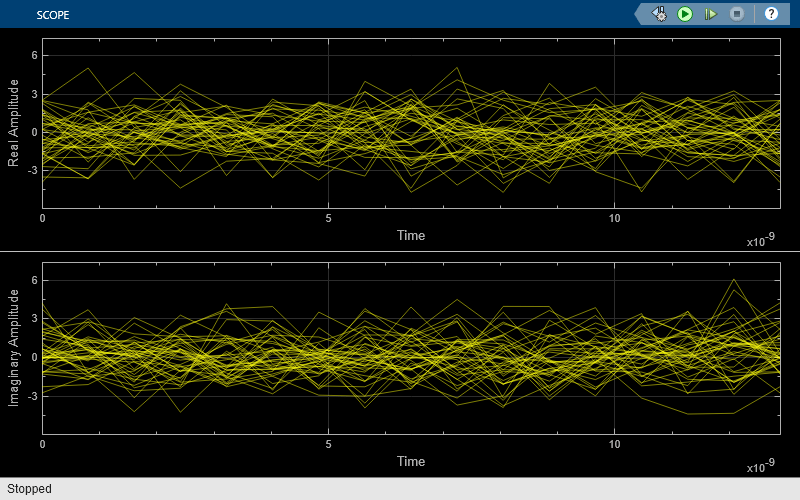This screenshot has width=800, height=500.
Task: Open the scope configuration settings gear icon
Action: point(660,14)
